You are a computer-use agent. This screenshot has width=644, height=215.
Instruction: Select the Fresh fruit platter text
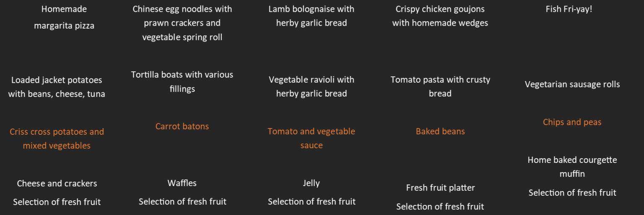tap(440, 188)
